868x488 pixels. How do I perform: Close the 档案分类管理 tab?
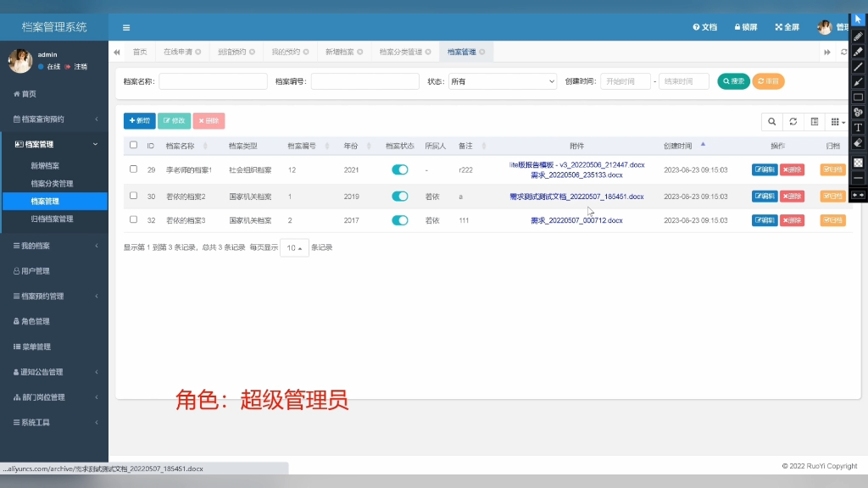point(428,52)
